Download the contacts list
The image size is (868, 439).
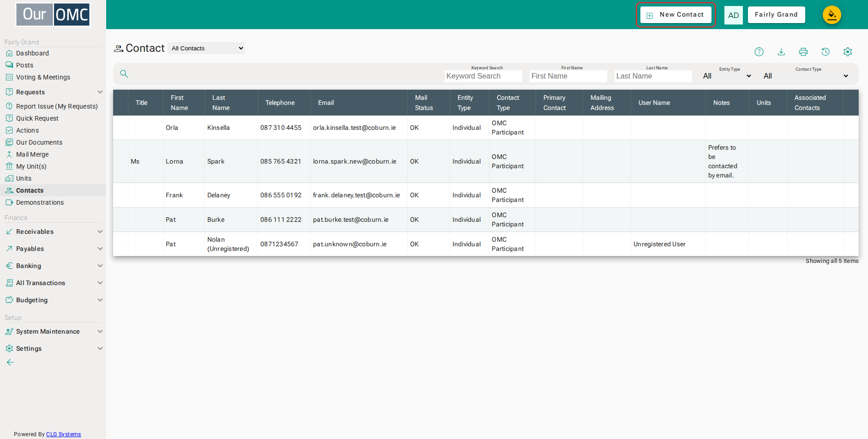pyautogui.click(x=781, y=52)
